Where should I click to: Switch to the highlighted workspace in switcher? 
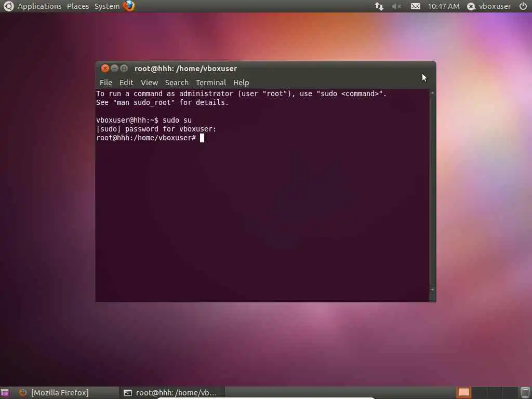coord(463,393)
